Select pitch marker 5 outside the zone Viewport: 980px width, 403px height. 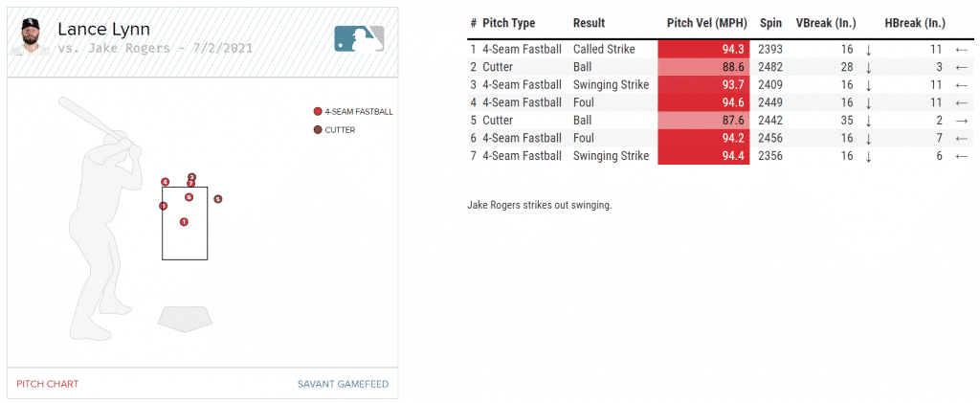[218, 199]
